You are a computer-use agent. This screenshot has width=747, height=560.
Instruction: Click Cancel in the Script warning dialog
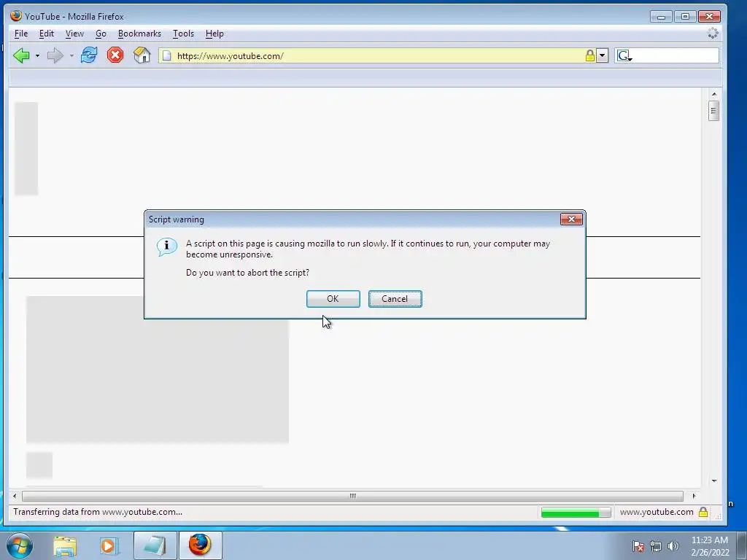[x=395, y=298]
